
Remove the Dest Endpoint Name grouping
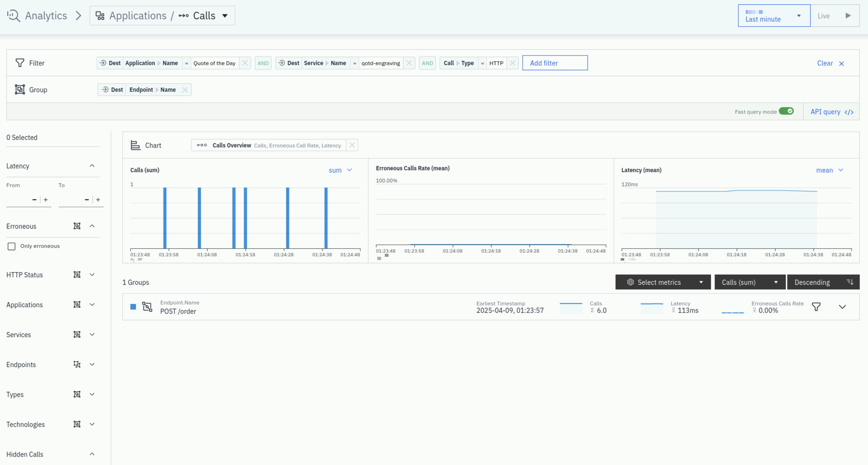click(185, 90)
